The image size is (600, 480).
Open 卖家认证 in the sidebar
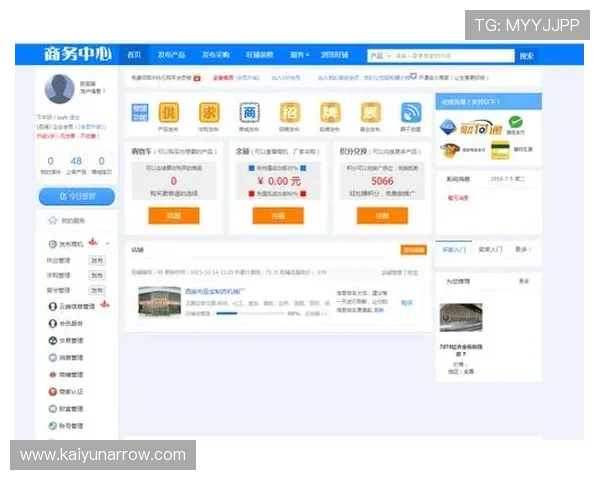pyautogui.click(x=66, y=392)
